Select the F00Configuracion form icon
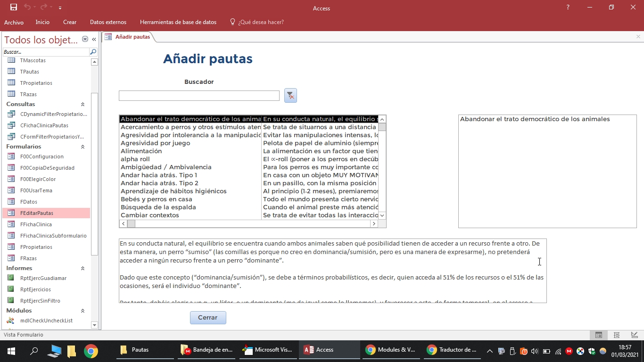The height and width of the screenshot is (362, 644). (x=12, y=156)
